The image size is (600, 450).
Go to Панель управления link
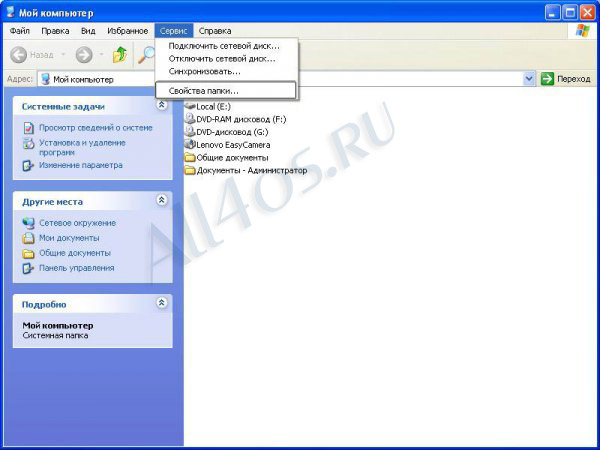coord(77,268)
